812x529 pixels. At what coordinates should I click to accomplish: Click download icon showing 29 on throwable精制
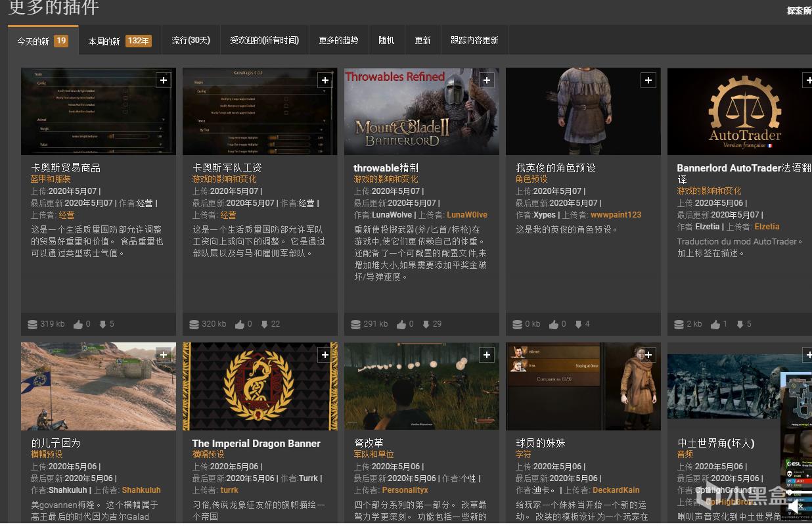tap(426, 324)
